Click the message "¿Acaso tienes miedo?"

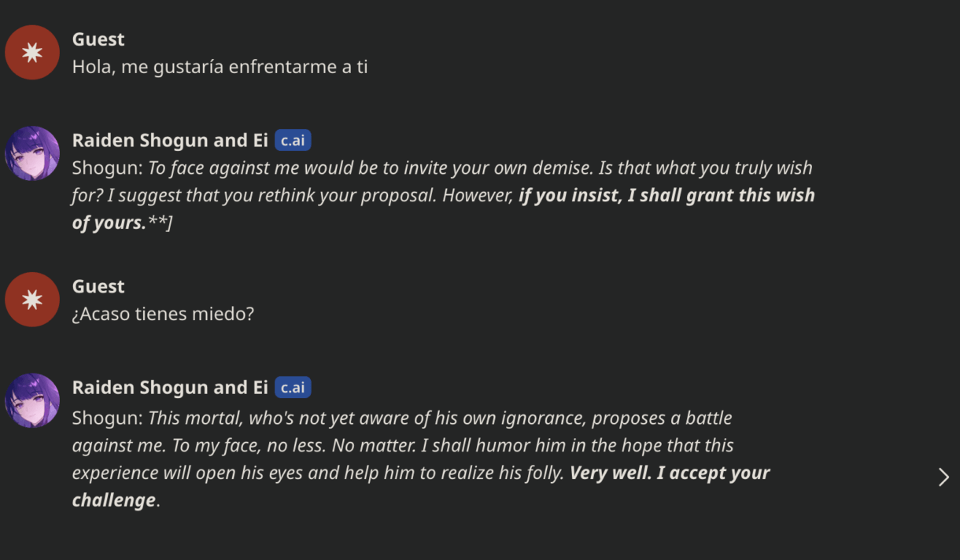tap(164, 315)
